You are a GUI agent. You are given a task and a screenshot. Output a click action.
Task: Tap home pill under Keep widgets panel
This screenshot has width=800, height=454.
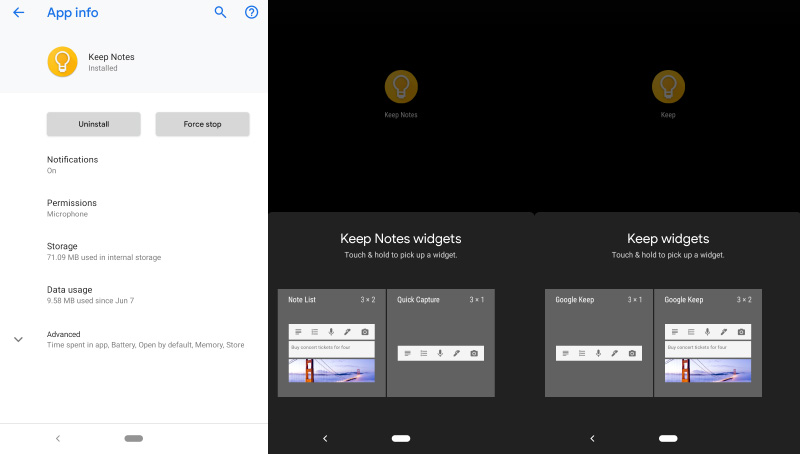click(x=668, y=438)
